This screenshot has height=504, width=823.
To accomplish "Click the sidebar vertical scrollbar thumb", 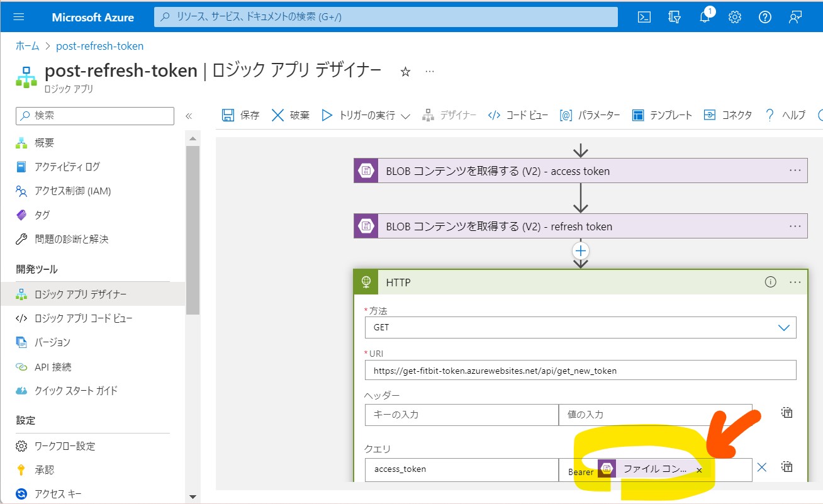I will 193,230.
